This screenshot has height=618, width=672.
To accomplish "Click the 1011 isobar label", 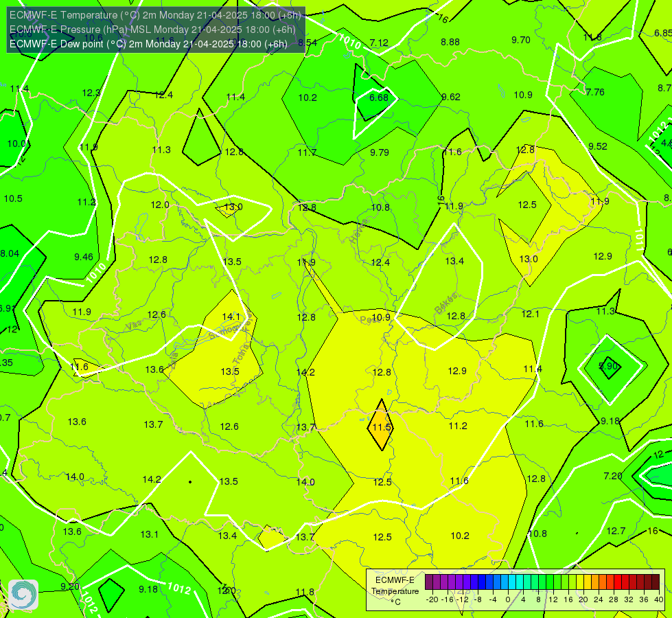I will (639, 240).
